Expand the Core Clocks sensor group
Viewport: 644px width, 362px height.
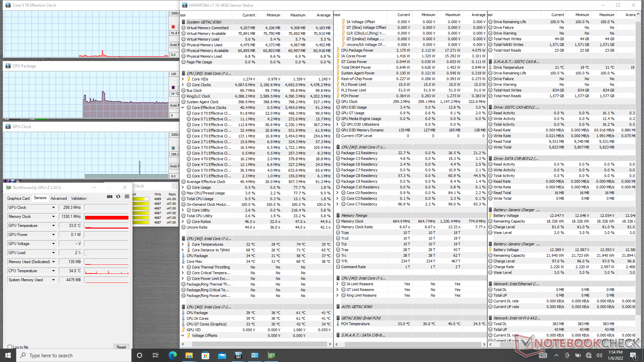point(183,85)
